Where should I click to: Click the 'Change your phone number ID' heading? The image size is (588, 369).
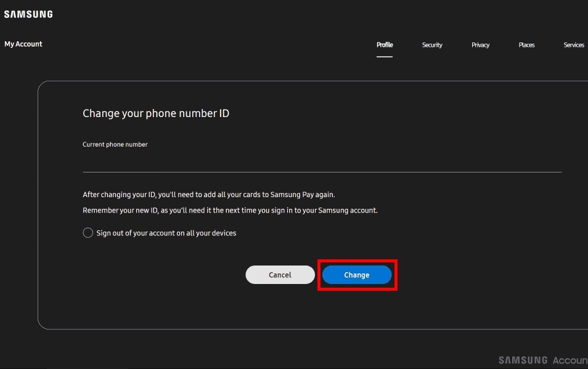(156, 113)
